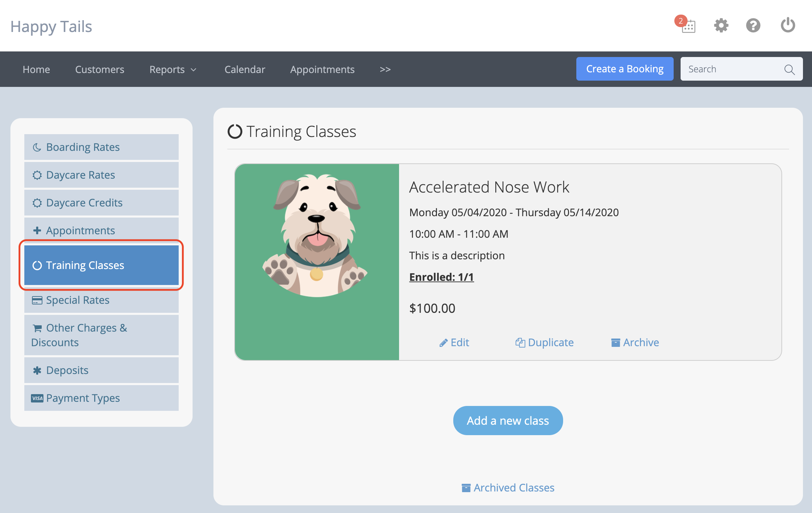Click the Training Classes page heading
Screen dimensions: 812x513
[292, 131]
